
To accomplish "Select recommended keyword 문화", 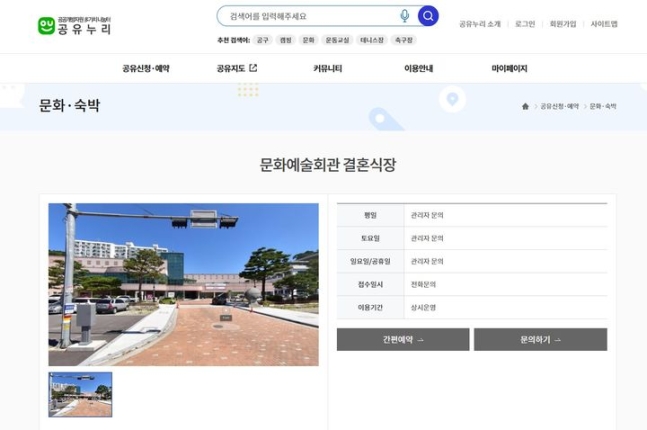I will (308, 40).
